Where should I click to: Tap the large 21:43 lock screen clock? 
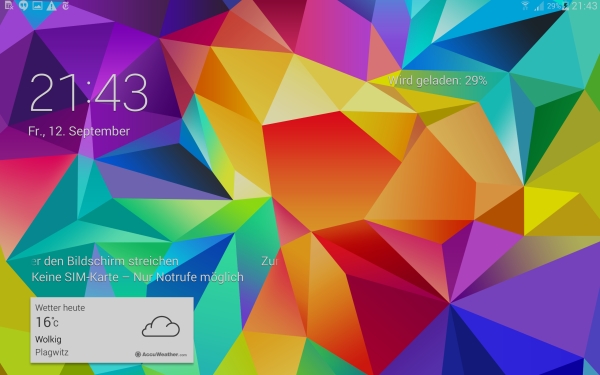pyautogui.click(x=89, y=93)
